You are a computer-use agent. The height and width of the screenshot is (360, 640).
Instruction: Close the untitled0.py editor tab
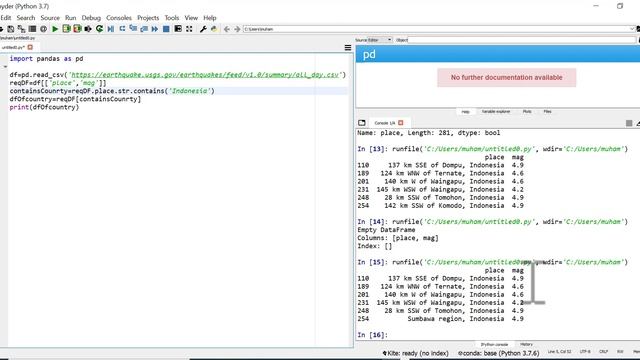coord(30,47)
